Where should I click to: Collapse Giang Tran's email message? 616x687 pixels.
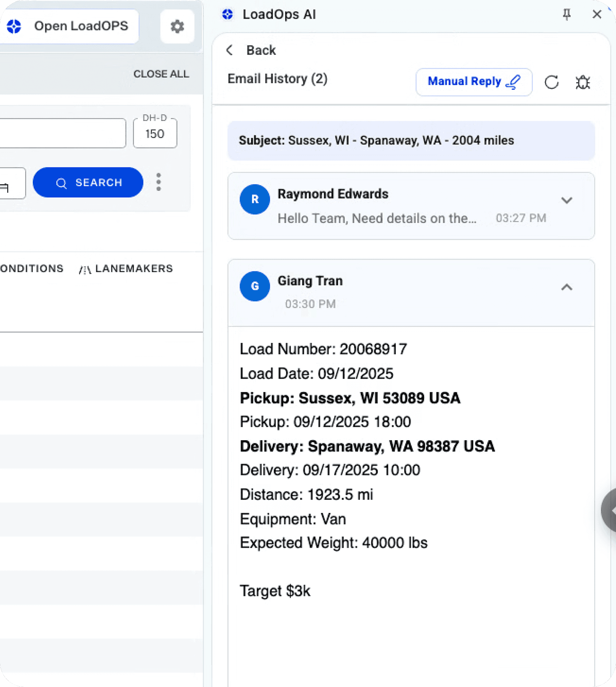[x=566, y=287]
